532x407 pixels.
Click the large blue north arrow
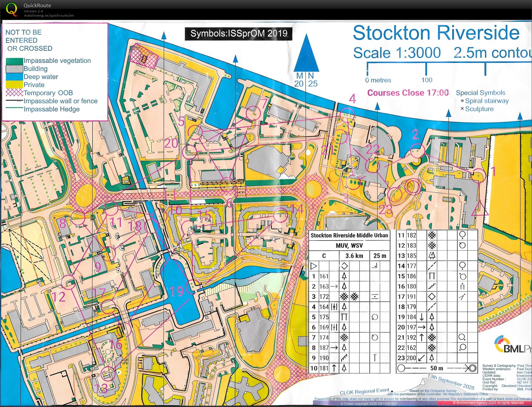click(306, 52)
